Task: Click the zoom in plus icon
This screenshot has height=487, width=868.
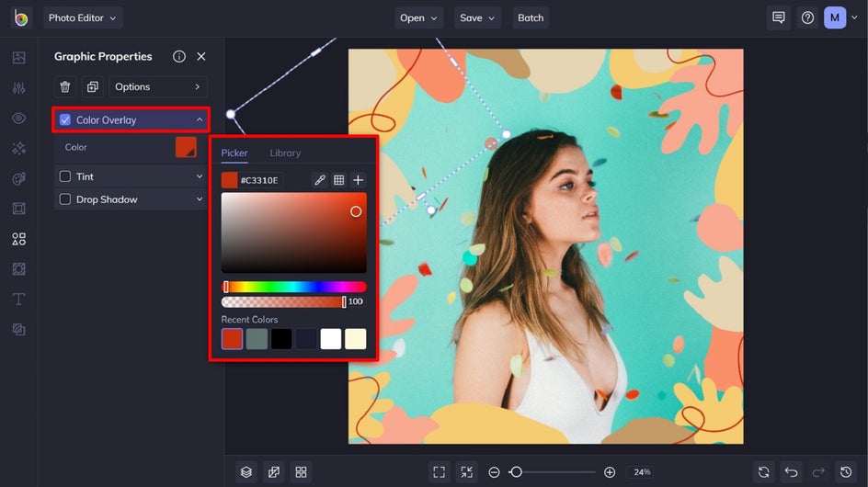Action: [x=610, y=471]
